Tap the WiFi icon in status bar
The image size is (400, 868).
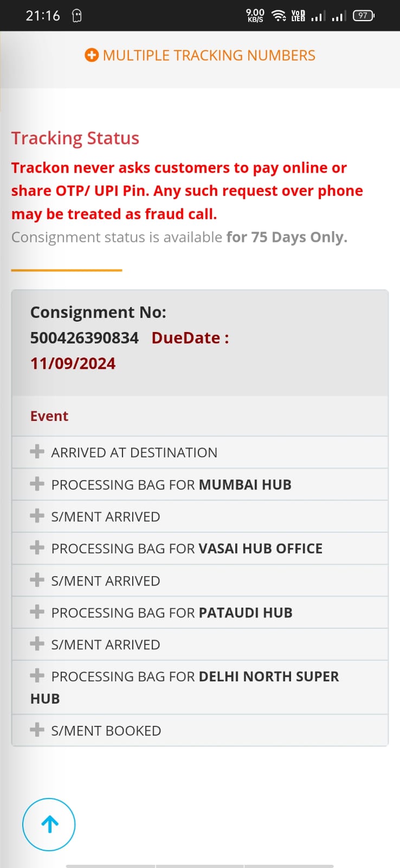[x=279, y=16]
